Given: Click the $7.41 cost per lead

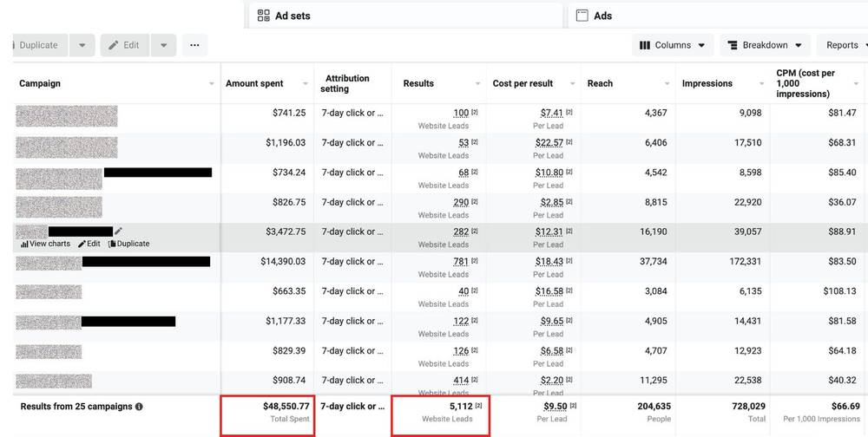Looking at the screenshot, I should tap(552, 113).
